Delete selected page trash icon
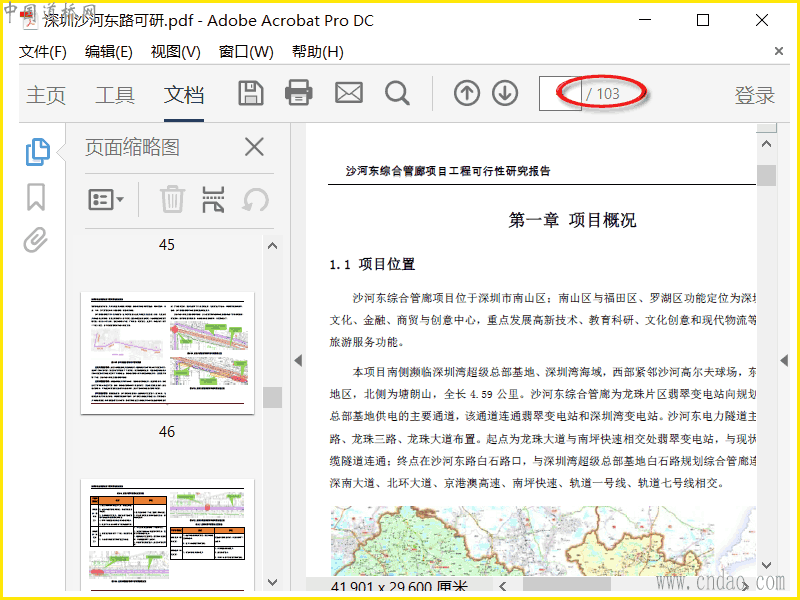The image size is (800, 600). 172,199
